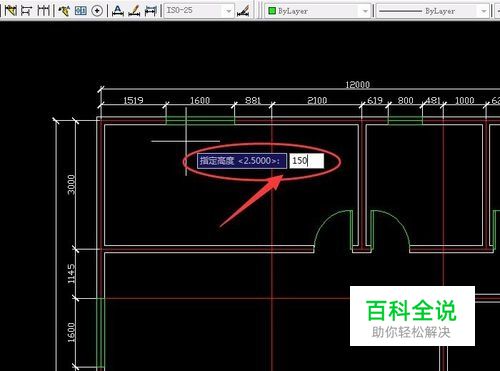This screenshot has height=371, width=500.
Task: Select the 481 dimension text
Action: [433, 100]
